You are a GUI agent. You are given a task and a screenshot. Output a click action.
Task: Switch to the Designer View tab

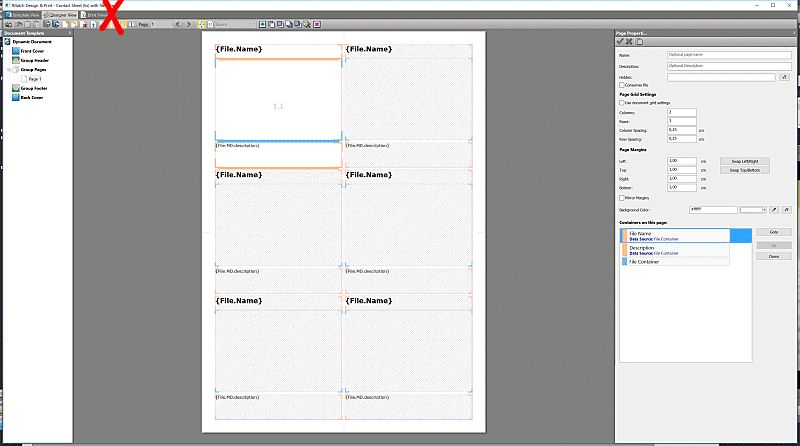click(60, 15)
